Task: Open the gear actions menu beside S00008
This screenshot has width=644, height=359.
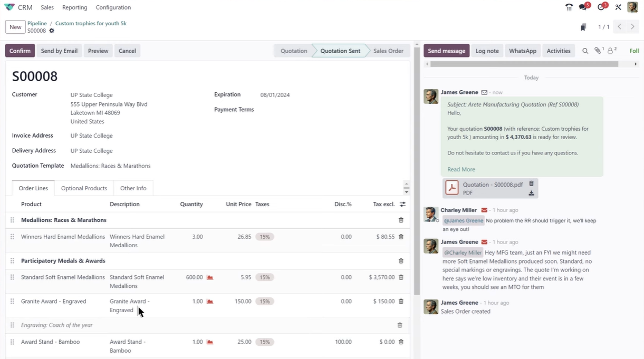Action: 52,31
